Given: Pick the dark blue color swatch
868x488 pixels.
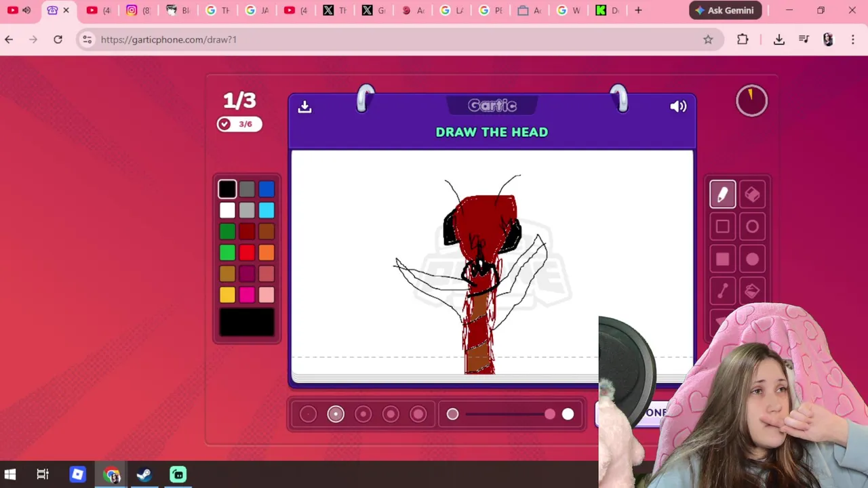Looking at the screenshot, I should [267, 189].
